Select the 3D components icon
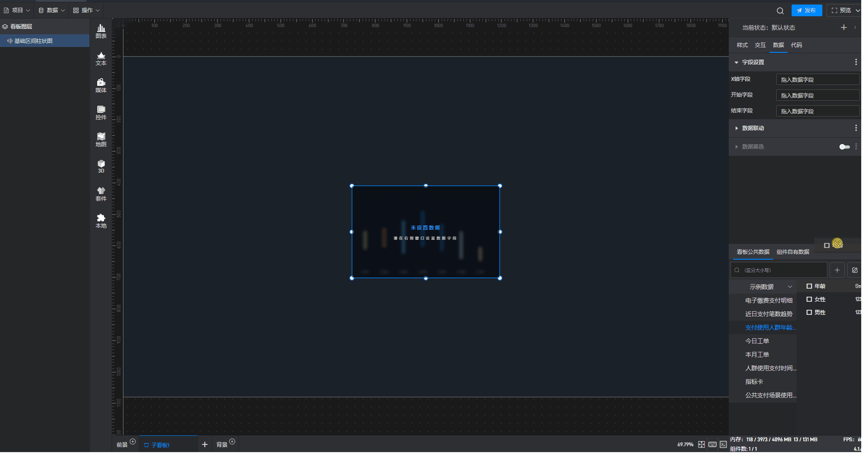Viewport: 868px width, 453px height. pos(101,166)
